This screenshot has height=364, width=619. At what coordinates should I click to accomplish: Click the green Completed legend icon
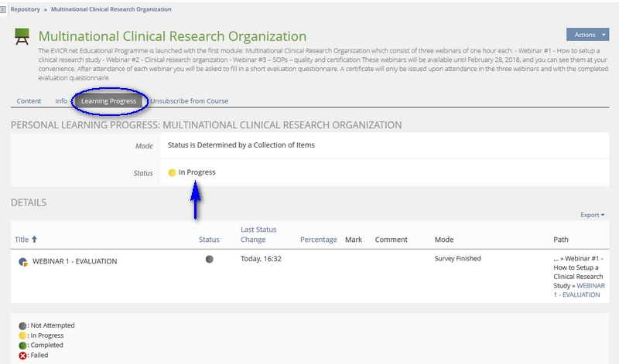[x=22, y=345]
